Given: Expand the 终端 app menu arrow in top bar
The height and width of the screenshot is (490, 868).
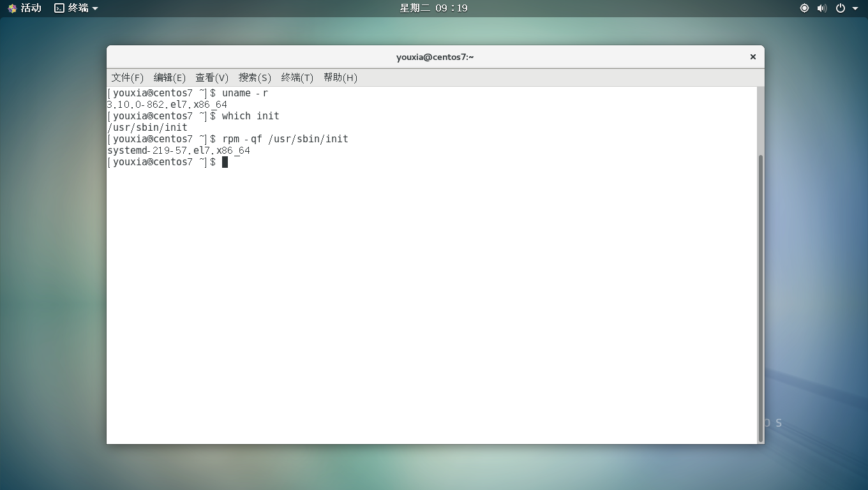Looking at the screenshot, I should click(x=95, y=8).
